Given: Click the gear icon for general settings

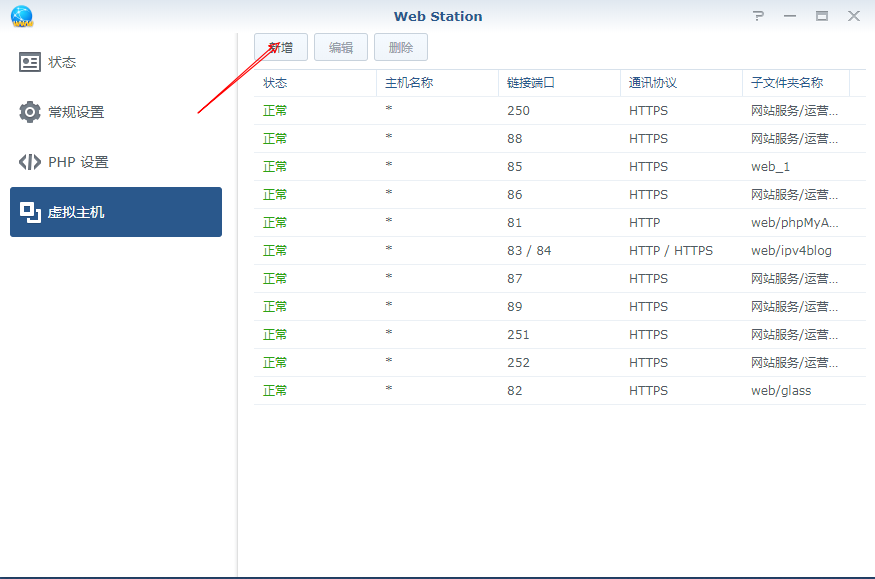Looking at the screenshot, I should click(x=30, y=112).
